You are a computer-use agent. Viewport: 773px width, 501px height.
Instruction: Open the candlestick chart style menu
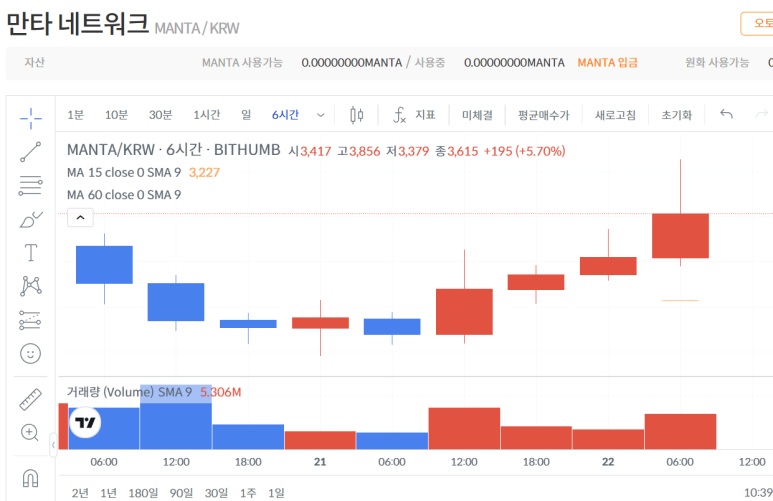(x=356, y=115)
